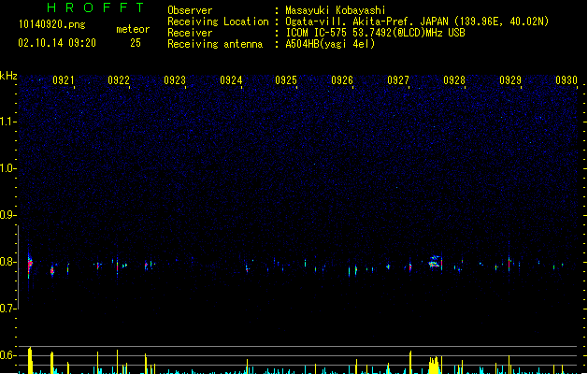The image size is (588, 374).
Task: Click the 1.1 kHz axis label
Action: point(7,122)
